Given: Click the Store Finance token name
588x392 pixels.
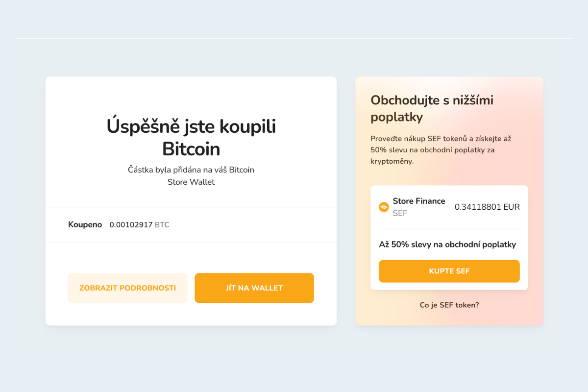Looking at the screenshot, I should (419, 201).
